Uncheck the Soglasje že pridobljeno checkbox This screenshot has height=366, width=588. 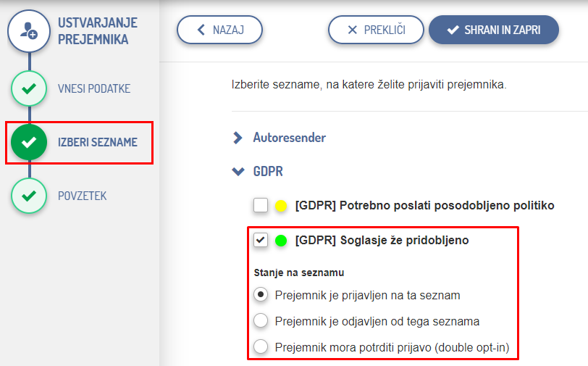coord(261,240)
